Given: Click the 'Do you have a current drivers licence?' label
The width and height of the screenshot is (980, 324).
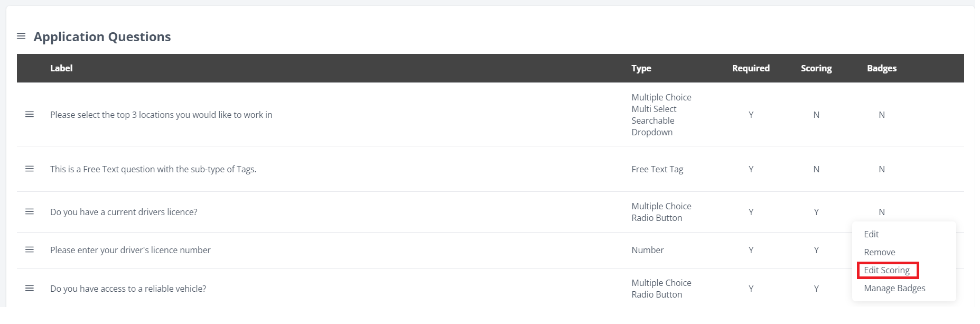Looking at the screenshot, I should pos(124,212).
